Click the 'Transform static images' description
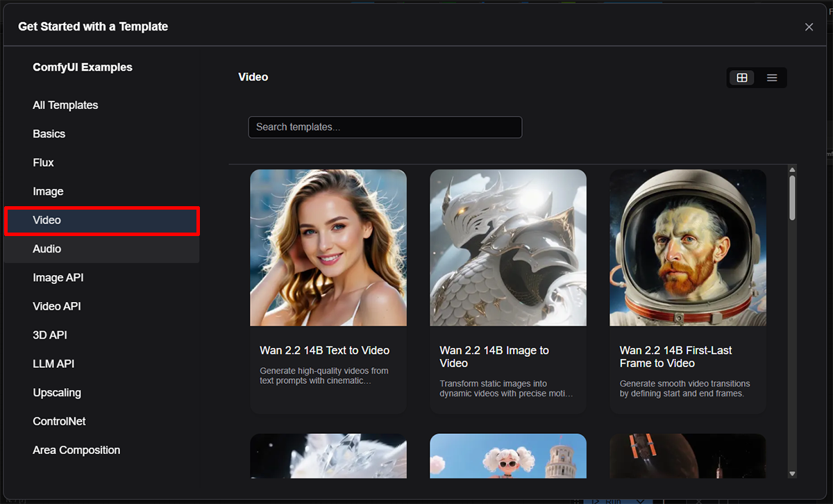Viewport: 833px width, 504px height. click(506, 389)
